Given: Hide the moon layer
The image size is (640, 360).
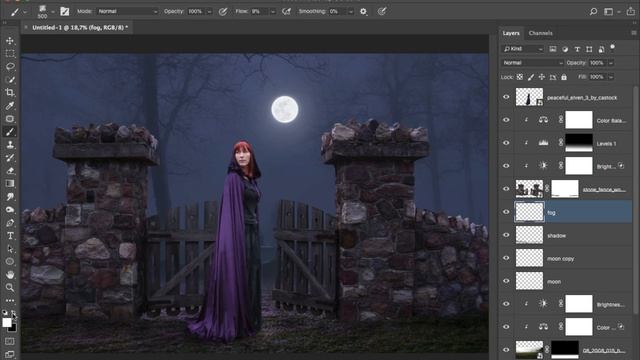Looking at the screenshot, I should coord(506,281).
